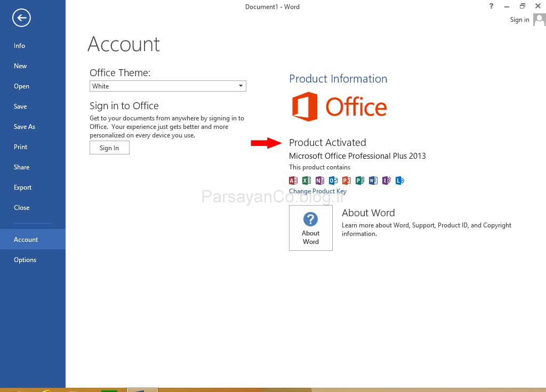Click the Access product icon
This screenshot has width=546, height=392.
click(293, 180)
